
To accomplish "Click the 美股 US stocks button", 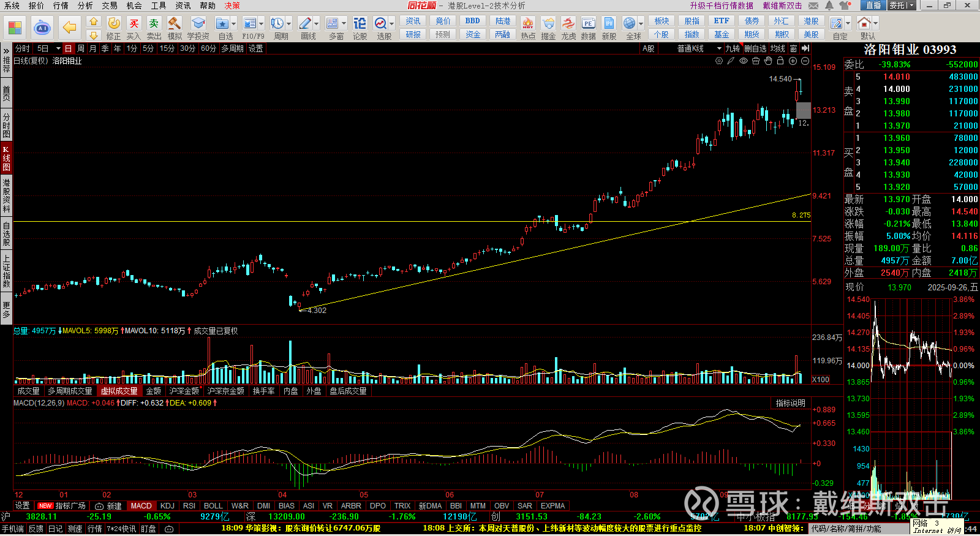I will tap(812, 35).
